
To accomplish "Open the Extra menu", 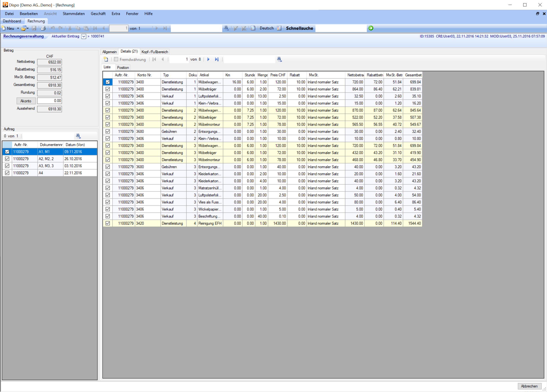I will pos(116,14).
